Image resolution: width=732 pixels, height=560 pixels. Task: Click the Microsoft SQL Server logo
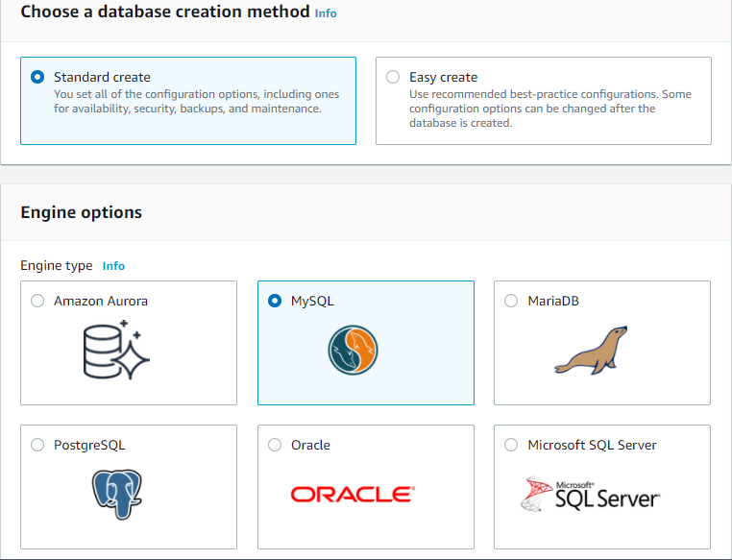click(590, 494)
